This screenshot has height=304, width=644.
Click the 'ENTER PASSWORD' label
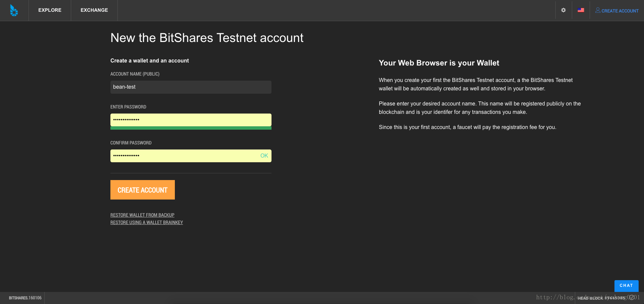pos(128,107)
